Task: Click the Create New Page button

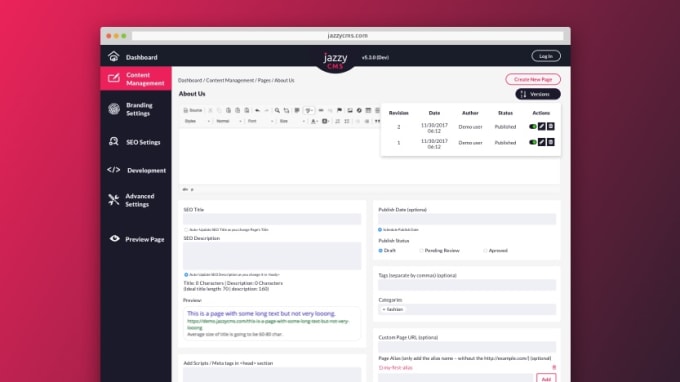Action: (x=533, y=79)
